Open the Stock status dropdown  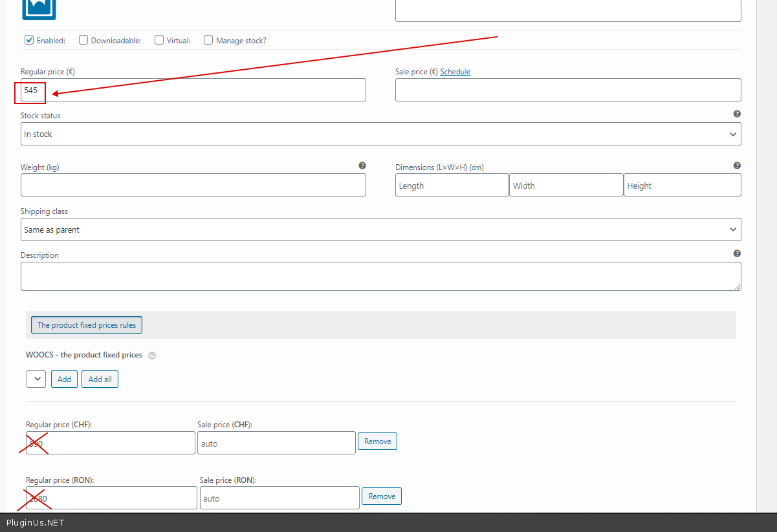(380, 134)
